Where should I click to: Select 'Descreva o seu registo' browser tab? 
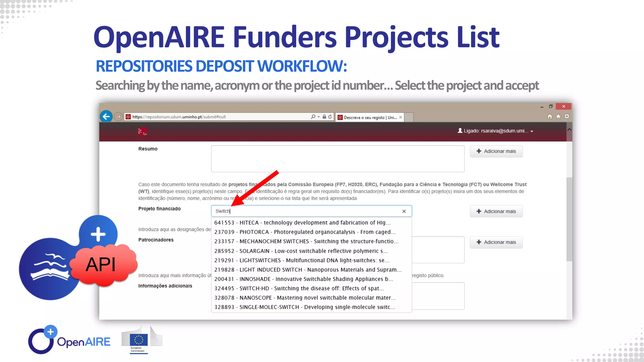pyautogui.click(x=369, y=117)
